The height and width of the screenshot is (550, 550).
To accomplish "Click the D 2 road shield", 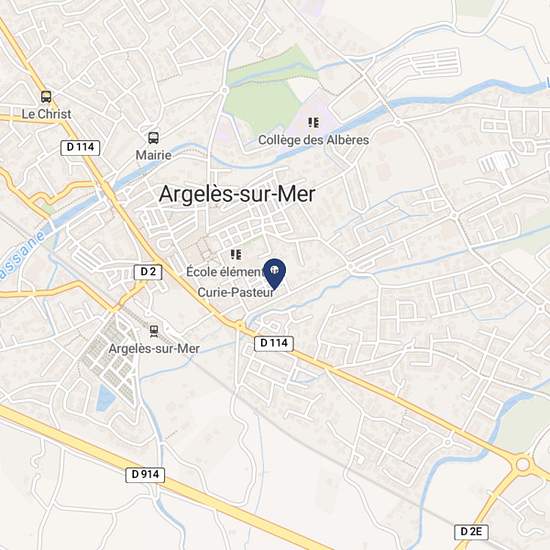I will [x=148, y=272].
